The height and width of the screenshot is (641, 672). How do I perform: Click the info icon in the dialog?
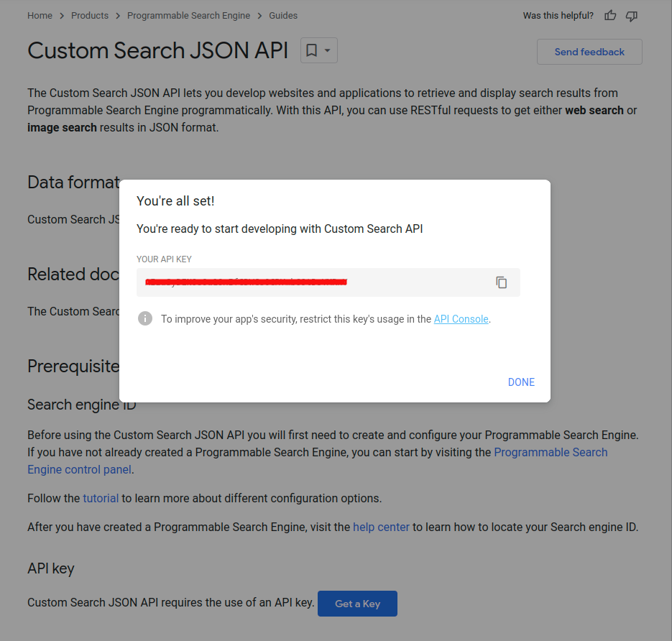pyautogui.click(x=145, y=318)
